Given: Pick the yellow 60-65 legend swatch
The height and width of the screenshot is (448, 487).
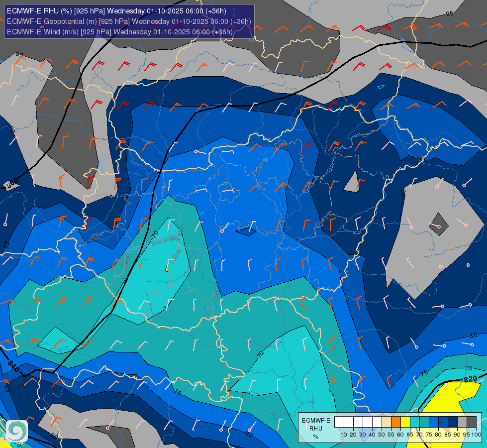Looking at the screenshot, I should tap(405, 422).
